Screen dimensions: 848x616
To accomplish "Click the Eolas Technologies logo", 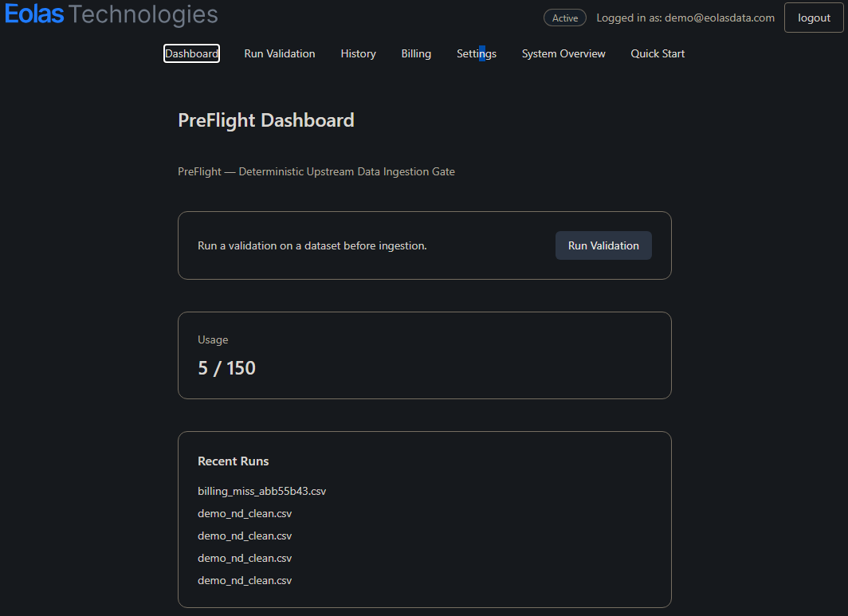I will click(111, 14).
